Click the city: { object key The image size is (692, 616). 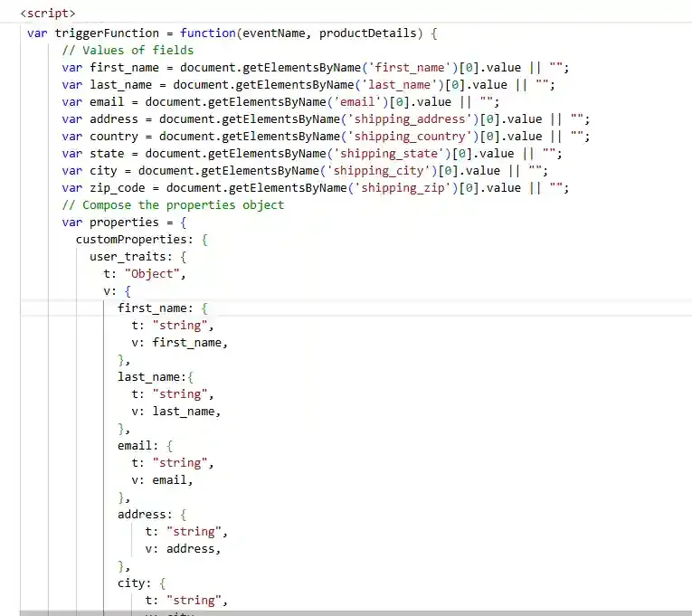(141, 583)
